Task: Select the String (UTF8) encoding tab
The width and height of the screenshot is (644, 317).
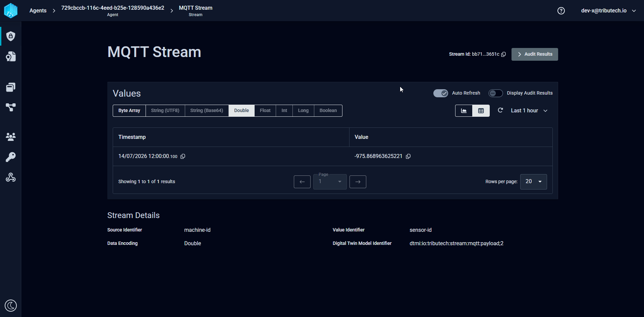Action: [165, 111]
